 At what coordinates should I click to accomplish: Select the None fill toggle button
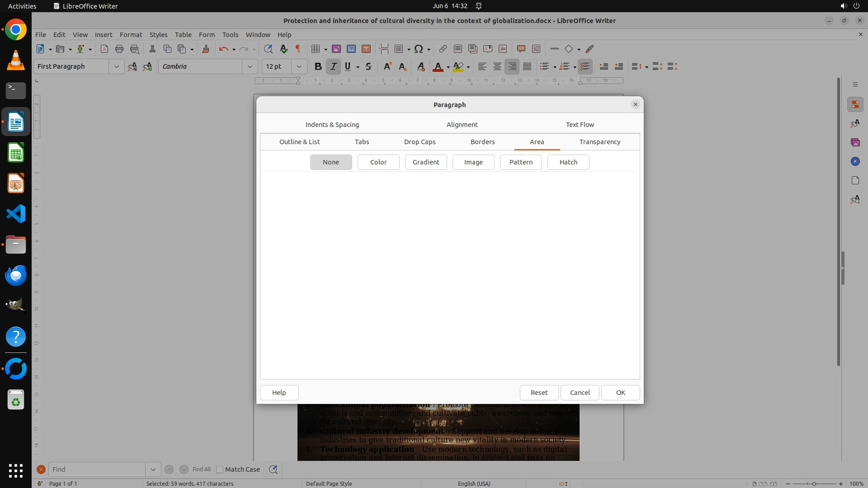point(331,162)
